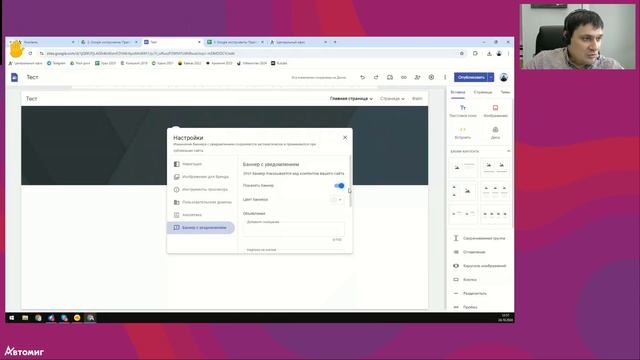Toggle the show banner switch
Viewport: 640px width, 360px height.
[339, 186]
